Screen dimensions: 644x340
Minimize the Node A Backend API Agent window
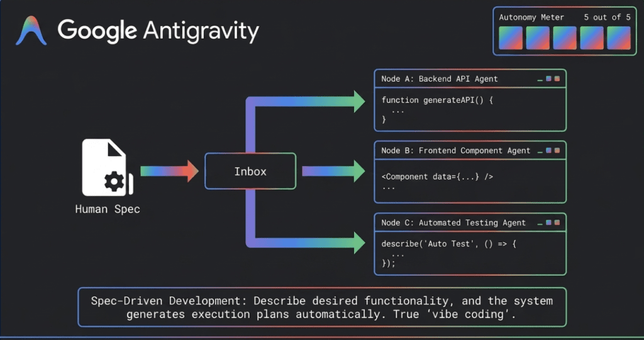click(x=540, y=80)
